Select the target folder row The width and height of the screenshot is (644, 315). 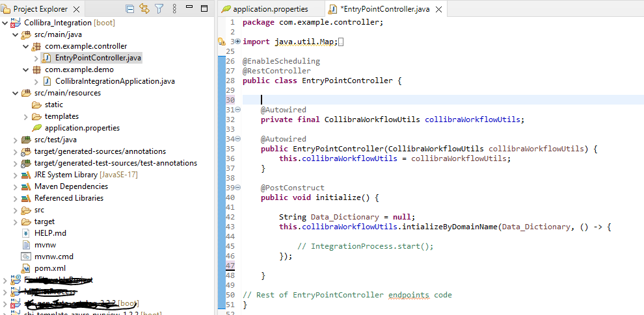pyautogui.click(x=44, y=221)
